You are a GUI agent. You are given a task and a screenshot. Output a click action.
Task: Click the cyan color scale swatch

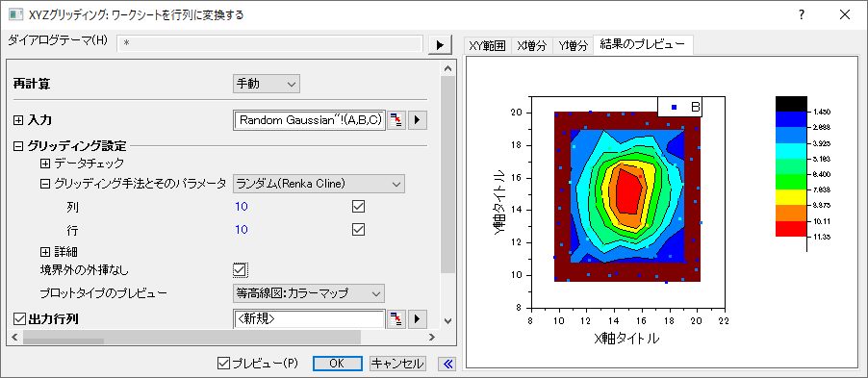click(791, 151)
